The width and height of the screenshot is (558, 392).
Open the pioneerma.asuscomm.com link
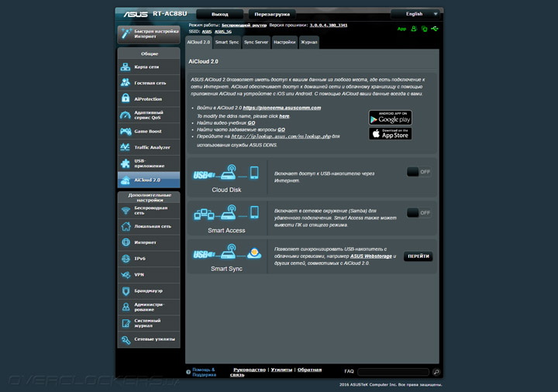tap(282, 108)
